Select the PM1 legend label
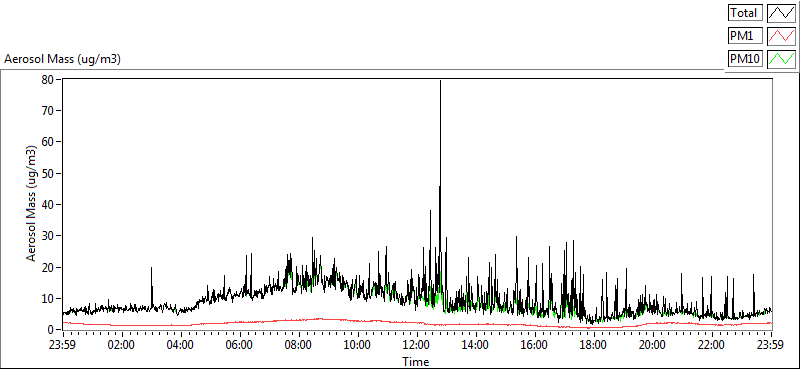This screenshot has height=369, width=800. point(745,36)
